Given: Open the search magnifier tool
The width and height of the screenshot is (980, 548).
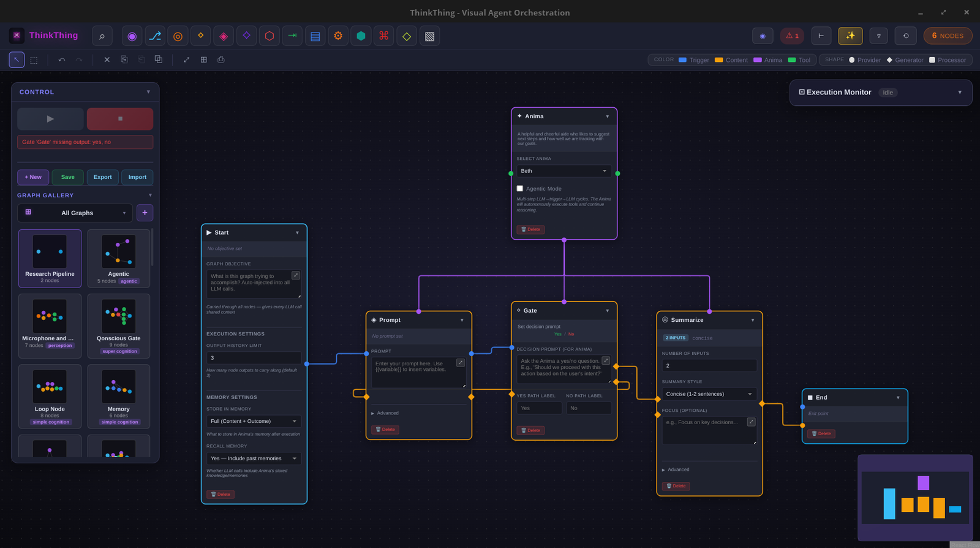Looking at the screenshot, I should pyautogui.click(x=102, y=36).
